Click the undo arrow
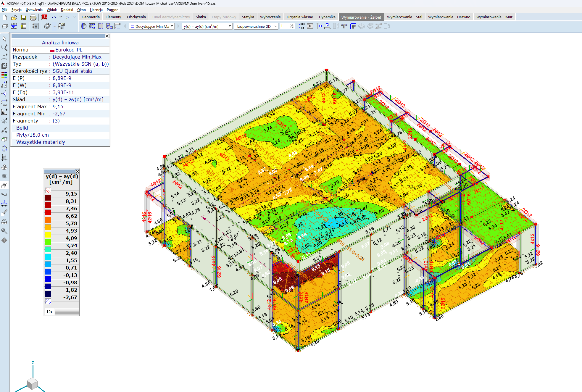The width and height of the screenshot is (582, 392). (x=54, y=17)
